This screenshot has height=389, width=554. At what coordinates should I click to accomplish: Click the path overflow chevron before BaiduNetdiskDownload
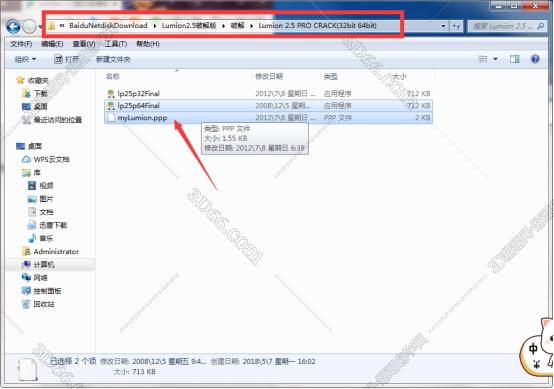coord(62,25)
